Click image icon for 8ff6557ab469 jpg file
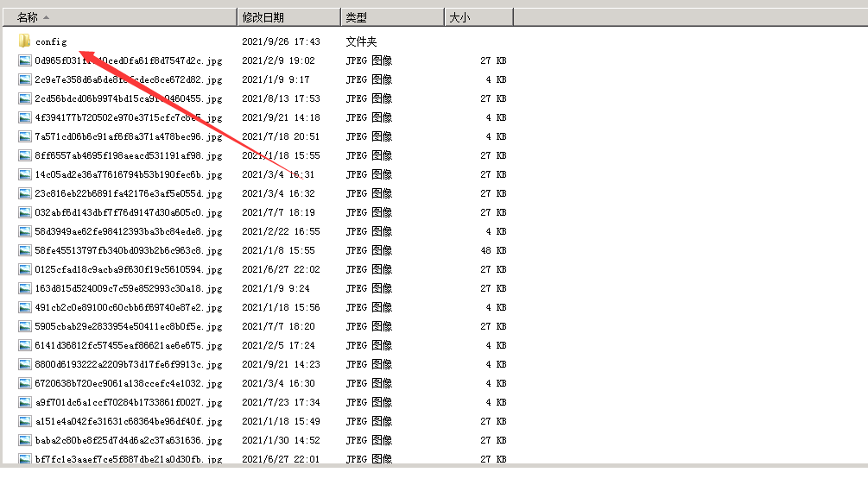 (25, 155)
